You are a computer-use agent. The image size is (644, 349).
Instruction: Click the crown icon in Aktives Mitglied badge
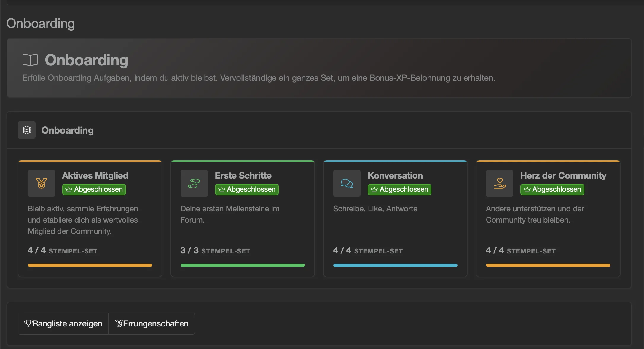click(69, 190)
